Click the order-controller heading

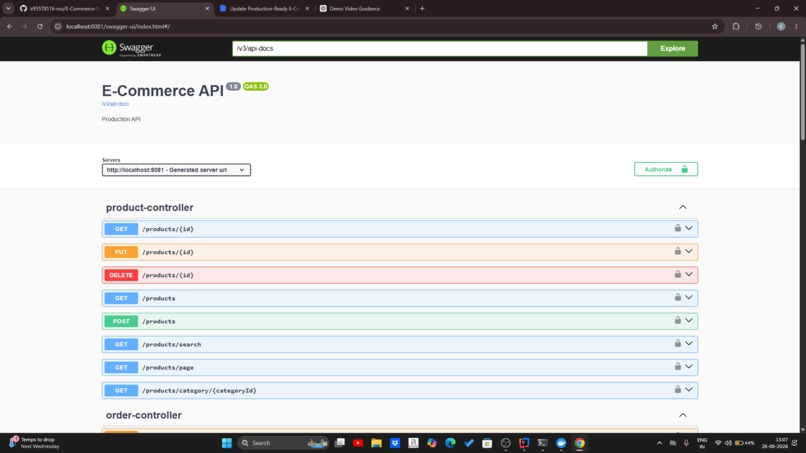point(143,415)
